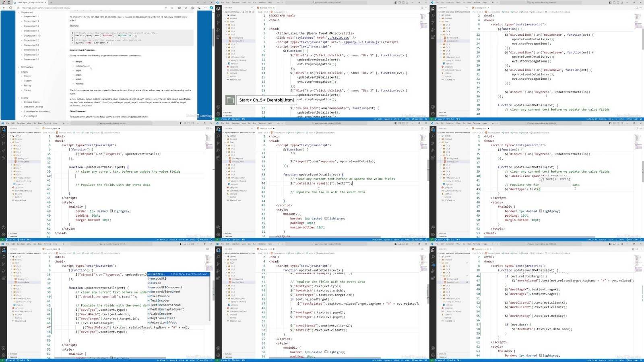
Task: Click New Folder icon in DOCTYPE window explorer
Action: [x=246, y=12]
